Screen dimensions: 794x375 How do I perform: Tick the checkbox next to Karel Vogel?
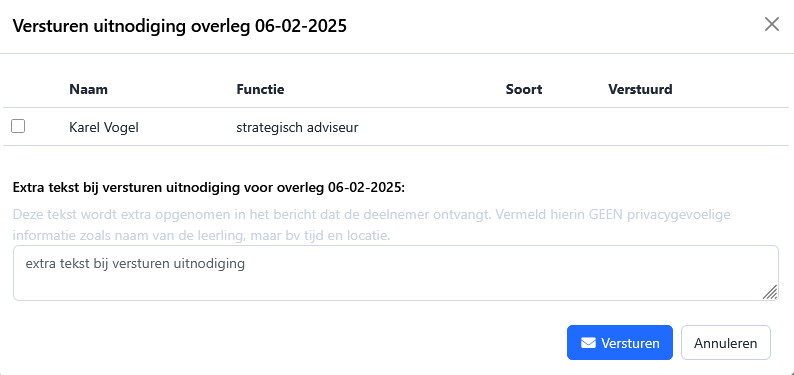(x=18, y=126)
